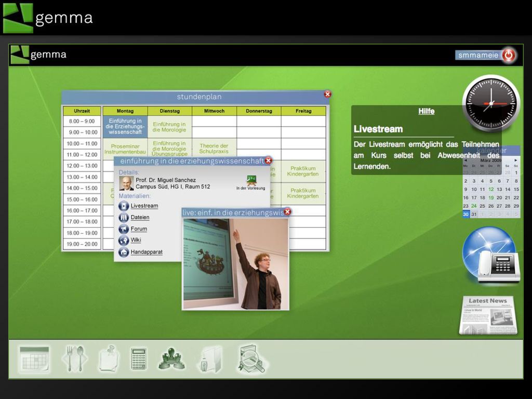Click the stundenplan window title bar
The image size is (532, 399).
196,97
